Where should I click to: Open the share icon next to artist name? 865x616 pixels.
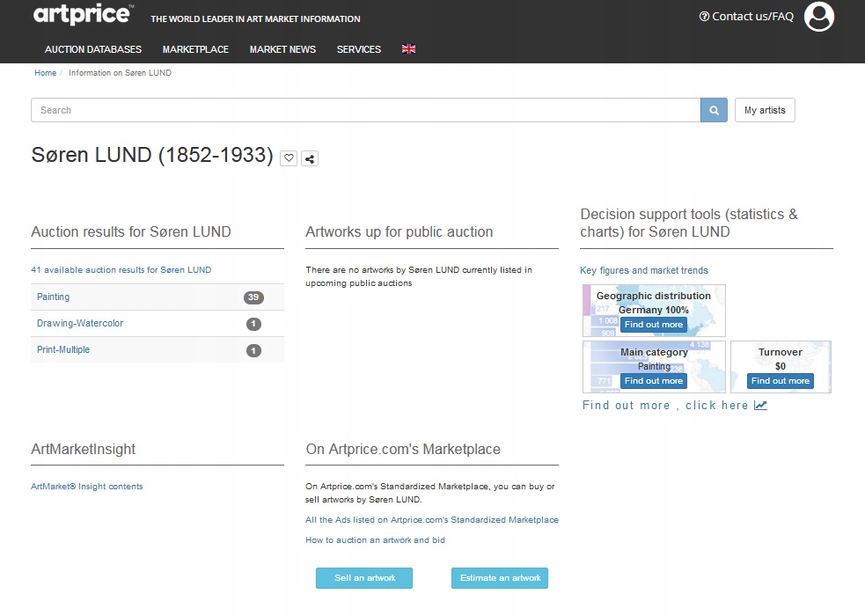point(310,158)
